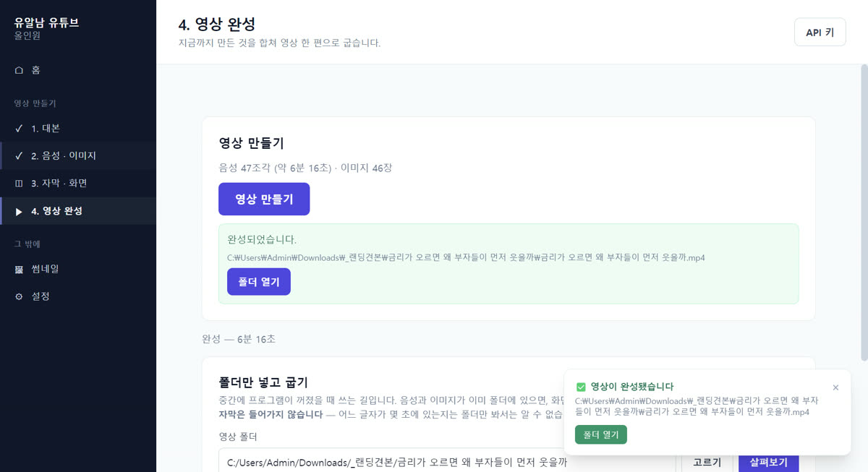868x472 pixels.
Task: Click the 완성 — 6분 16초 status text
Action: 239,338
